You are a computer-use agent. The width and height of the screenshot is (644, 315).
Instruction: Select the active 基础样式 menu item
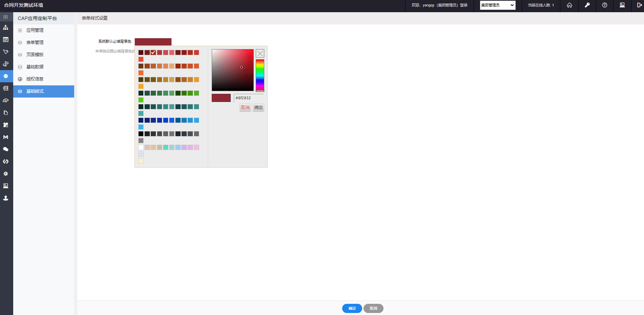[44, 91]
